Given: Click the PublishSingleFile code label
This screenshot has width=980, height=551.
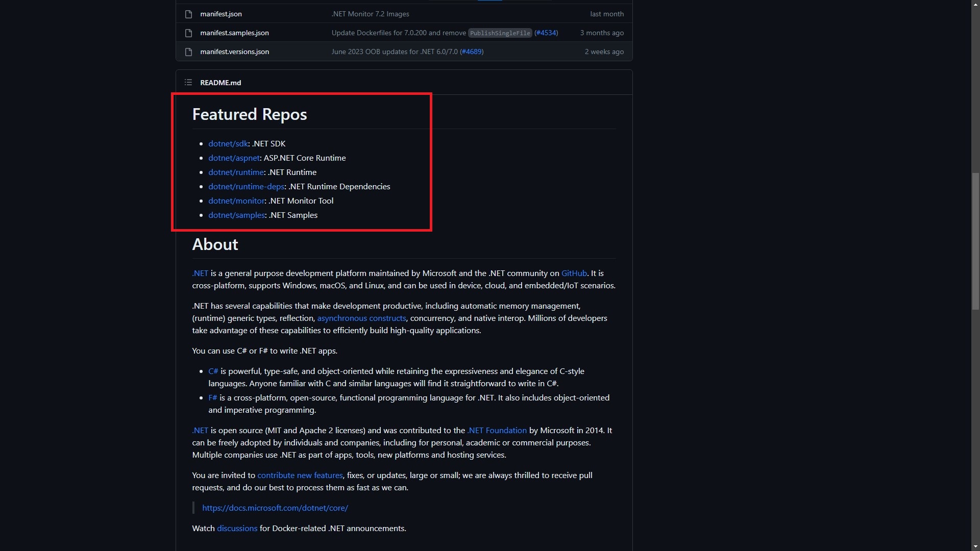Looking at the screenshot, I should (500, 33).
